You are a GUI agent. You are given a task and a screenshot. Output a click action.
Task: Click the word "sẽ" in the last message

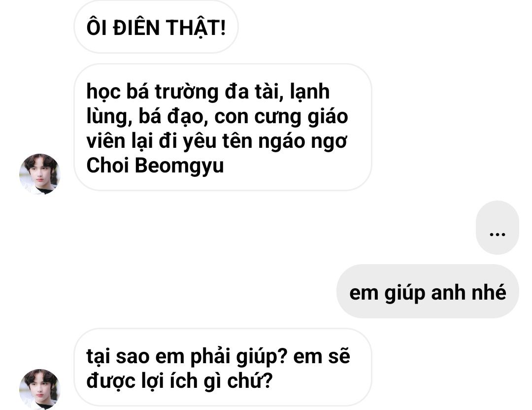coord(339,356)
